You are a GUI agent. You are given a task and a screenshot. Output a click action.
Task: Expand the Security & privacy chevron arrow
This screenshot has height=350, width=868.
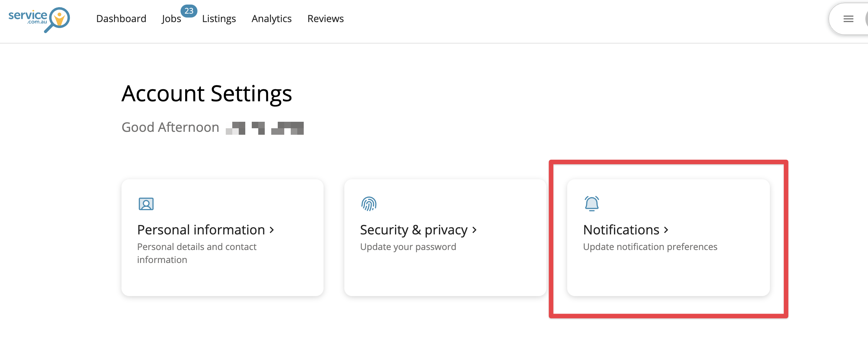point(474,230)
